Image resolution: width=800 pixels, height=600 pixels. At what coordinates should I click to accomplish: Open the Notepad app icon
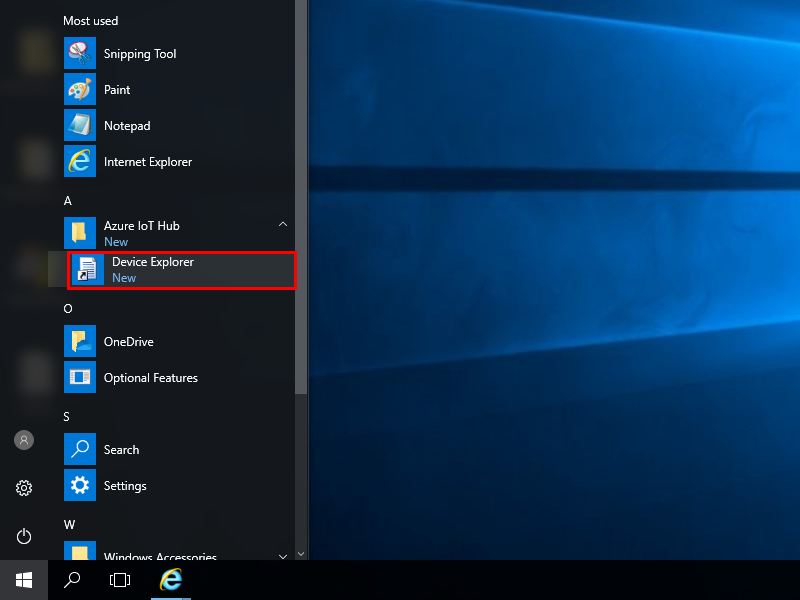[x=80, y=126]
